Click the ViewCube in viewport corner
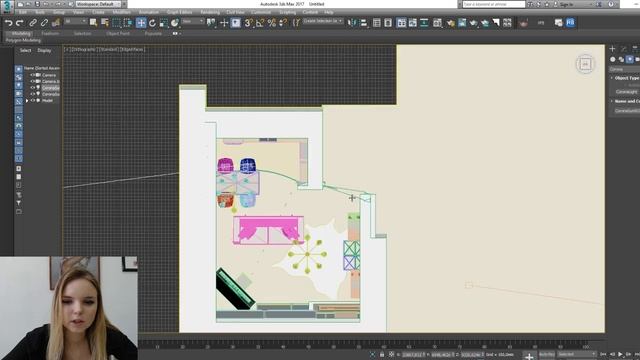 585,64
